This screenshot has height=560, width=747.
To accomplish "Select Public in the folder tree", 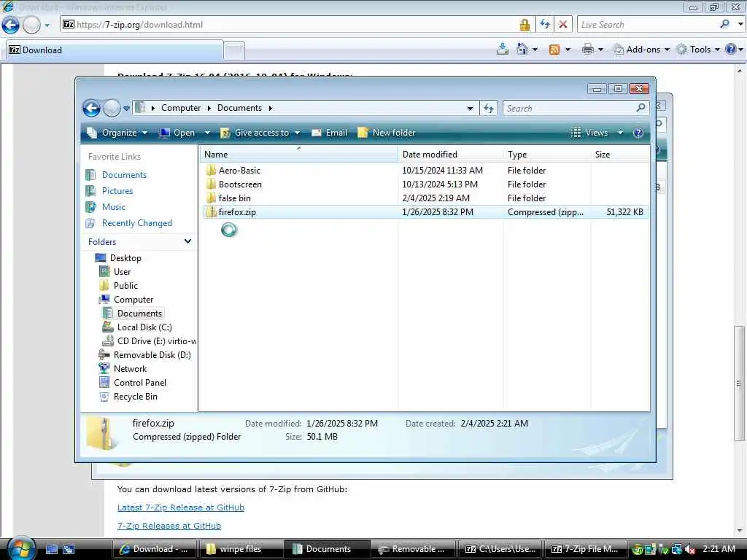I will (125, 286).
